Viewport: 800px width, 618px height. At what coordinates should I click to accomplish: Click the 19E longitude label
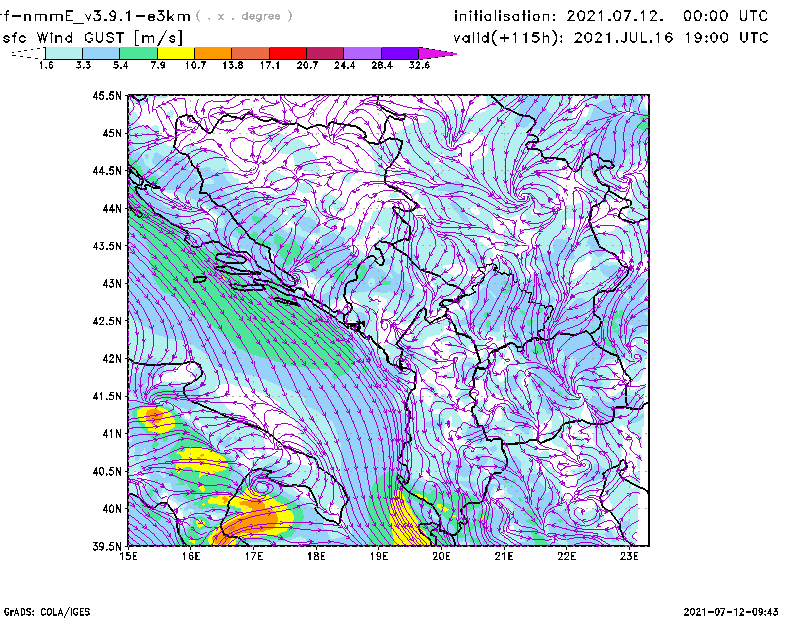click(379, 556)
